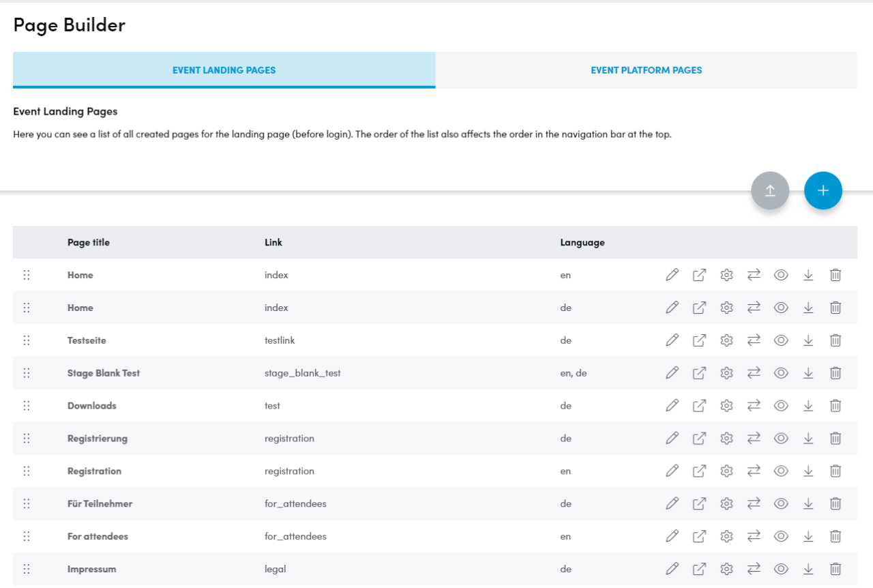Viewport: 873px width, 588px height.
Task: Switch to Event Platform Pages tab
Action: click(647, 70)
